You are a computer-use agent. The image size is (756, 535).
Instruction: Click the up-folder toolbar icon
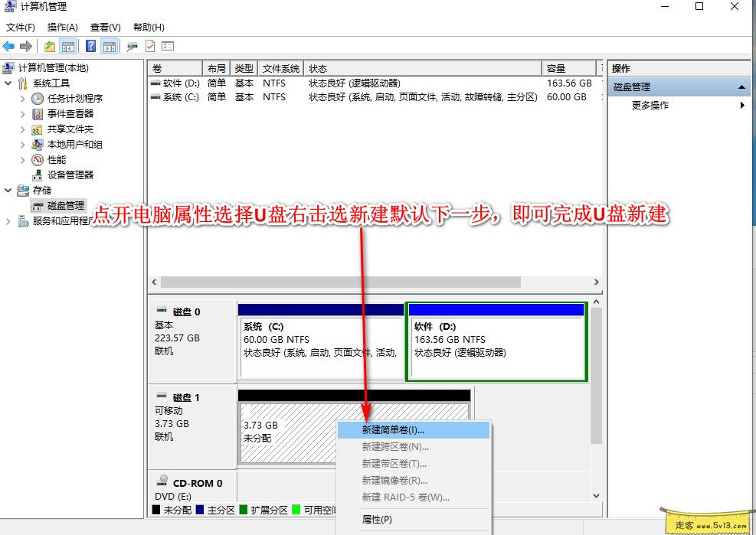(50, 45)
